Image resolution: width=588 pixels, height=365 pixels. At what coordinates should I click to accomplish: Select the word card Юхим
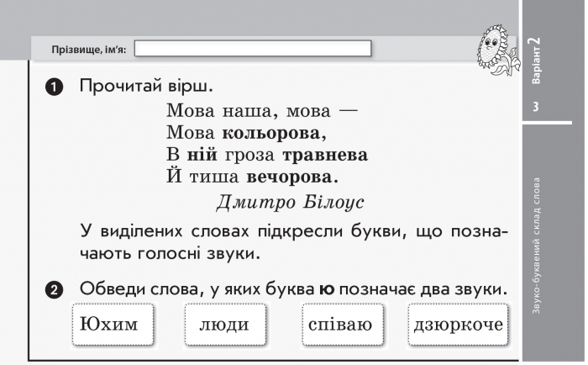(x=113, y=325)
